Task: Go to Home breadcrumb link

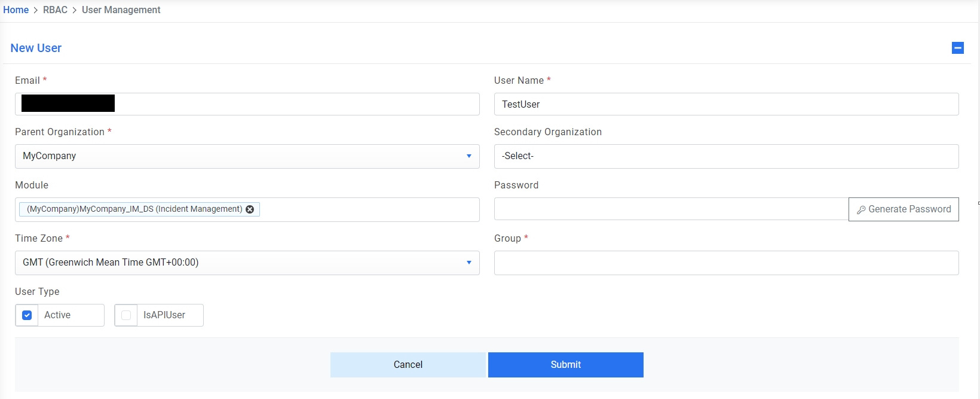Action: point(16,10)
